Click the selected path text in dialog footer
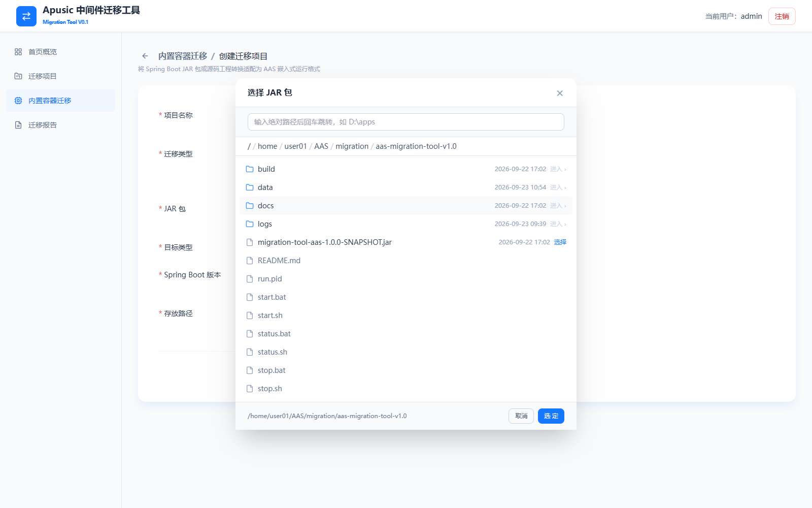This screenshot has height=508, width=812. (327, 416)
